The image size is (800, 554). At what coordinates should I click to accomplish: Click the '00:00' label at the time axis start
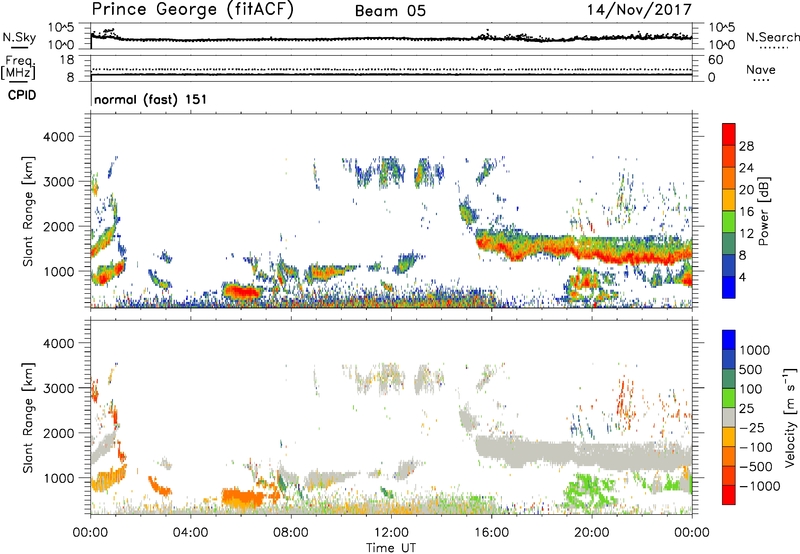(90, 533)
